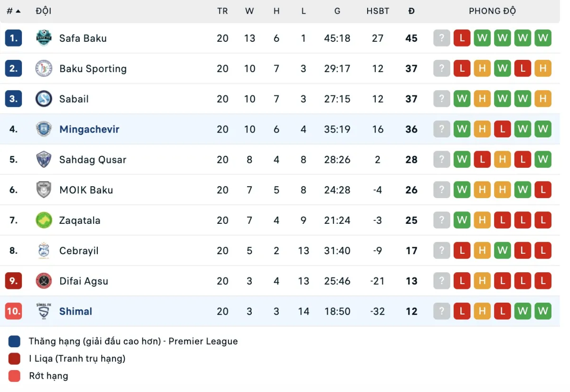The image size is (570, 392).
Task: Click the Difai Agsu red logo
Action: click(x=44, y=281)
